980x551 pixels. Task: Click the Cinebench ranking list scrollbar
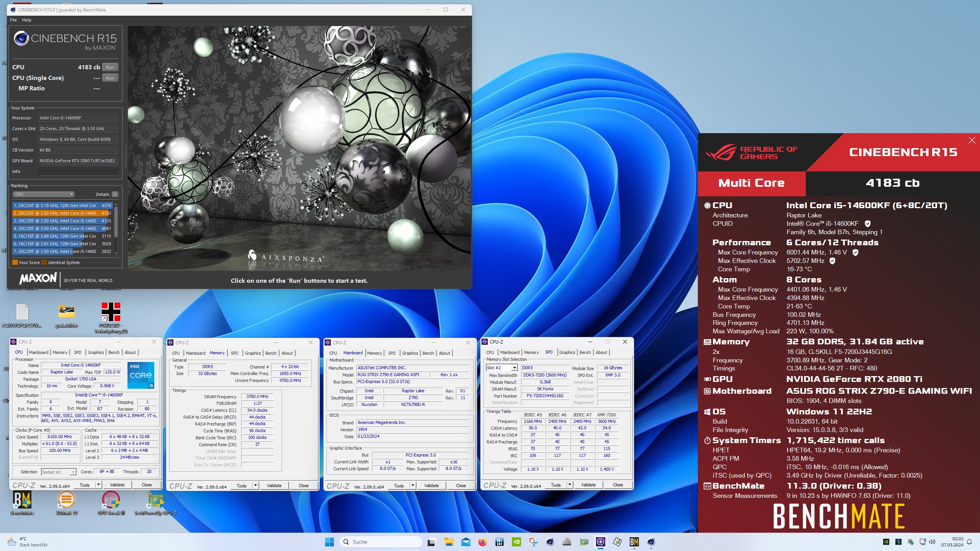click(x=116, y=229)
